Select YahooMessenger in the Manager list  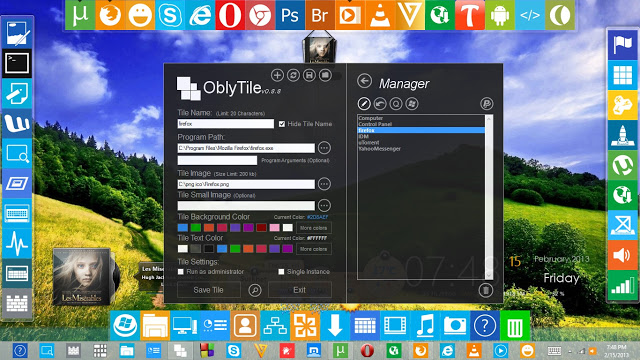click(421, 149)
